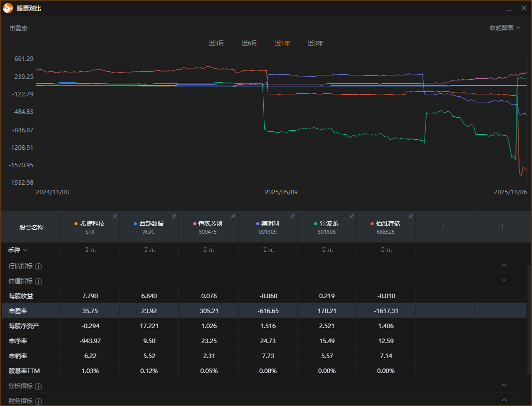Collapse the 估值指标 section
This screenshot has height=406, width=532.
point(504,280)
